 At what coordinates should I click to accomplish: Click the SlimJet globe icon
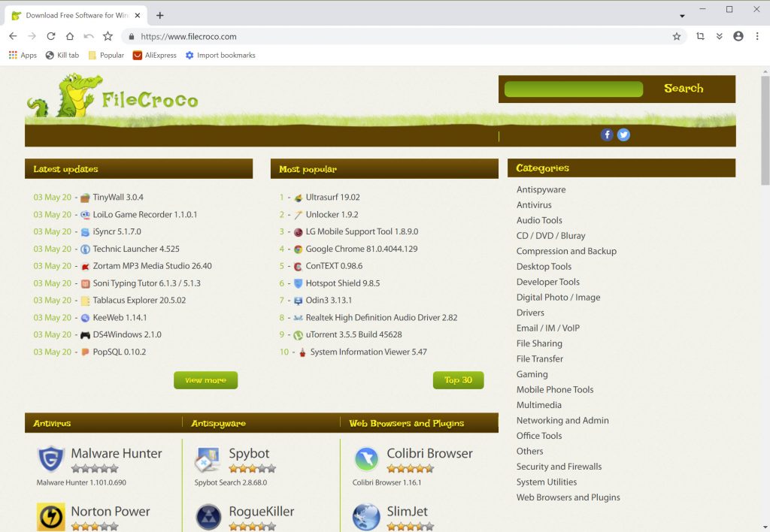coord(366,517)
